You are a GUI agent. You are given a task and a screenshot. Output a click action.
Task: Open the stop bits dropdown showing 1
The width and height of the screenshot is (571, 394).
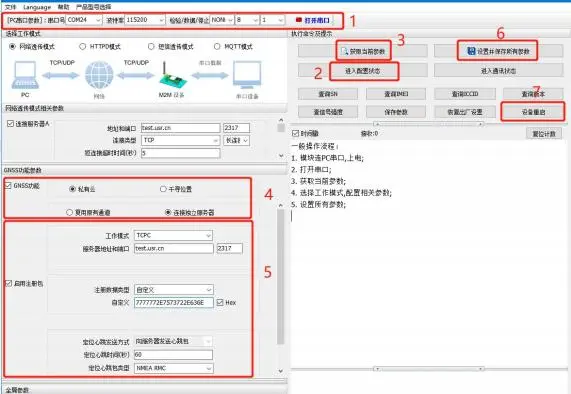272,20
